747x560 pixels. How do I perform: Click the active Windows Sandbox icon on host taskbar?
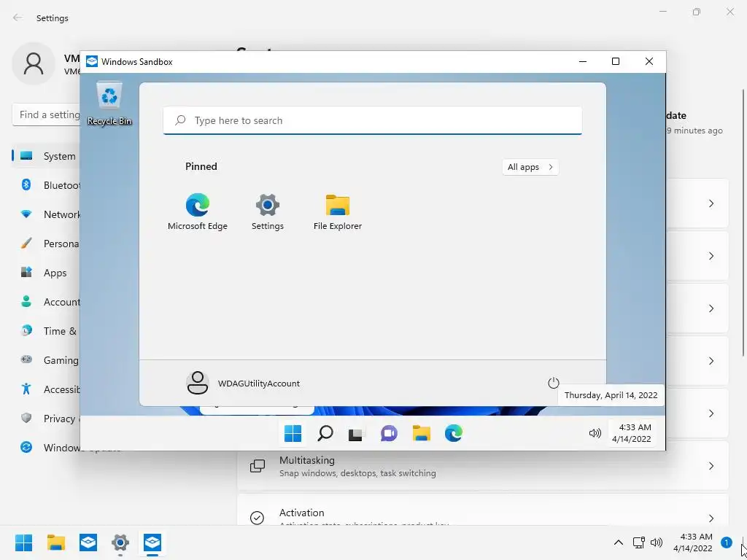click(152, 542)
